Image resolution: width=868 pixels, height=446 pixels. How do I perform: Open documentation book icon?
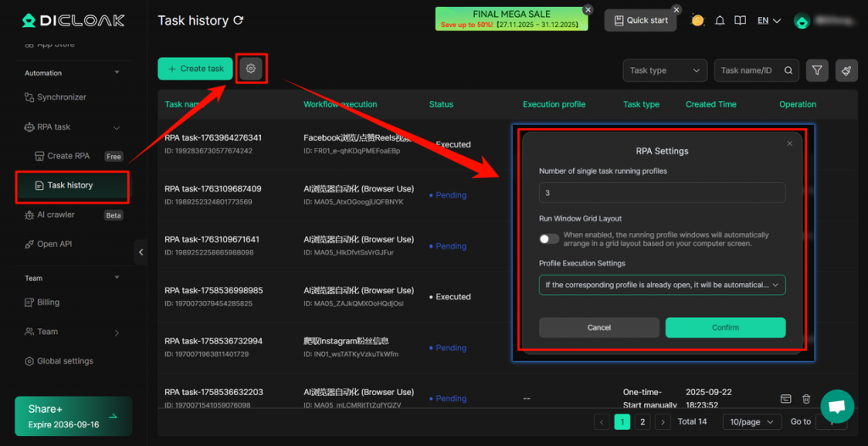coord(740,20)
